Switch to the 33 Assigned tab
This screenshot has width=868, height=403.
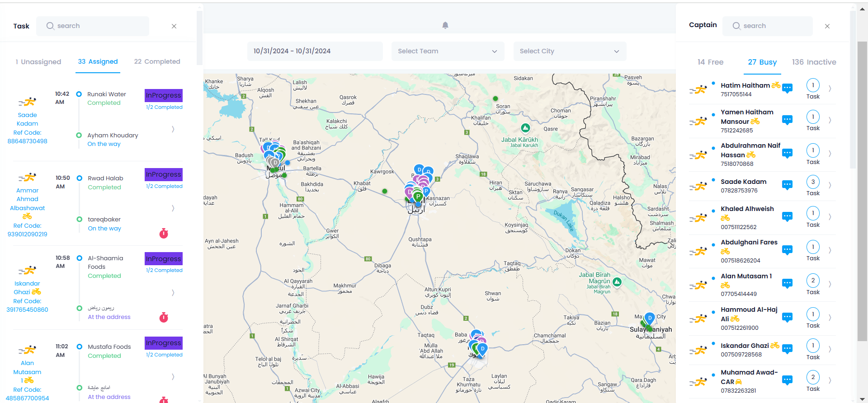98,62
